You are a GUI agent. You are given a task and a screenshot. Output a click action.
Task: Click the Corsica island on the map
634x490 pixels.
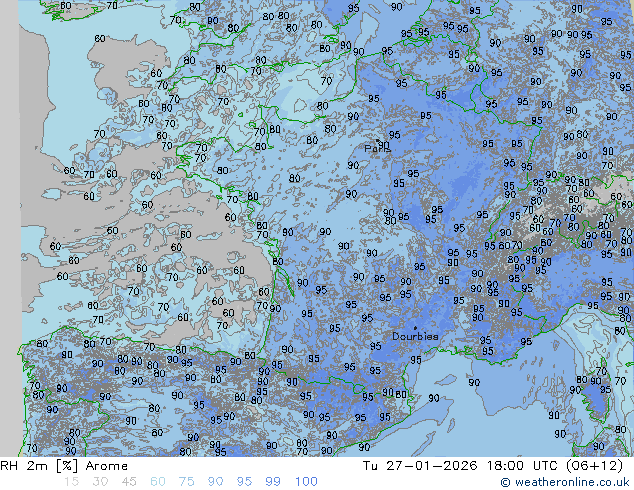(x=598, y=400)
